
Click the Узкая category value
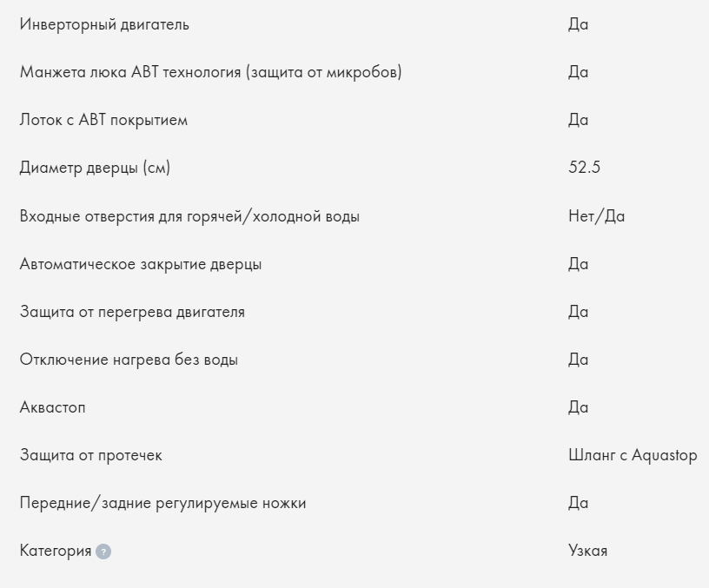tap(587, 552)
